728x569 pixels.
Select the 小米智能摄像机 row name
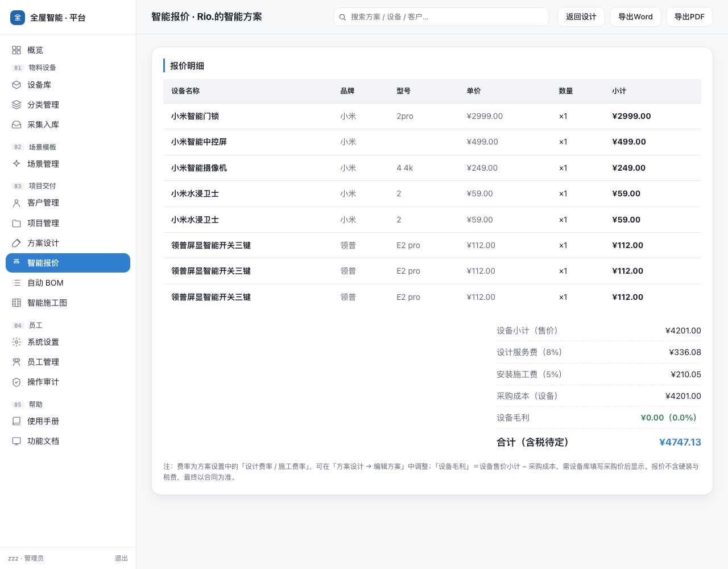(199, 168)
